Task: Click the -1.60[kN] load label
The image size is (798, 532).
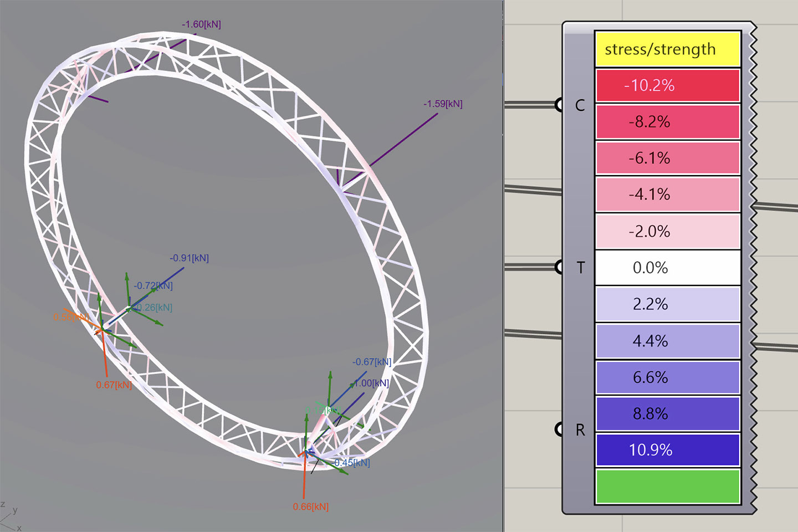Action: [x=201, y=24]
